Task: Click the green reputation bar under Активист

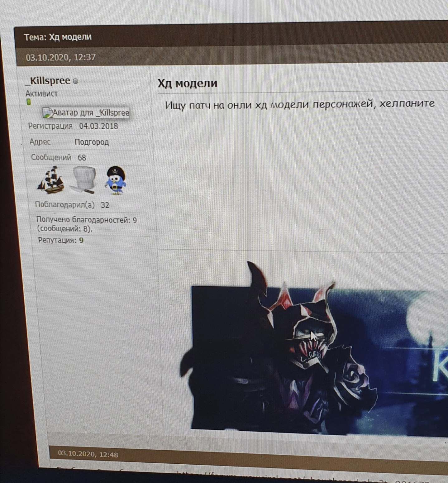Action: tap(29, 102)
